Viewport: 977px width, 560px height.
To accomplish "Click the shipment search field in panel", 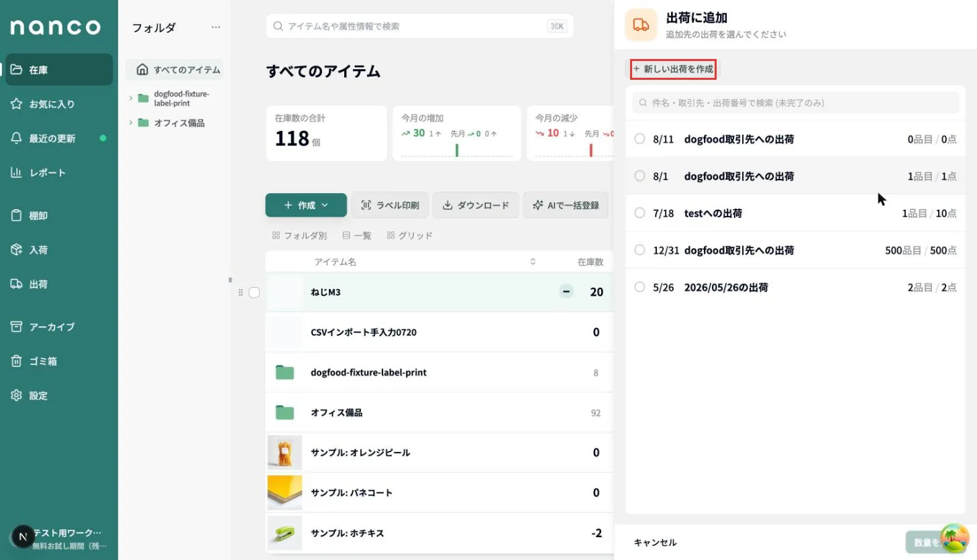I will point(795,103).
